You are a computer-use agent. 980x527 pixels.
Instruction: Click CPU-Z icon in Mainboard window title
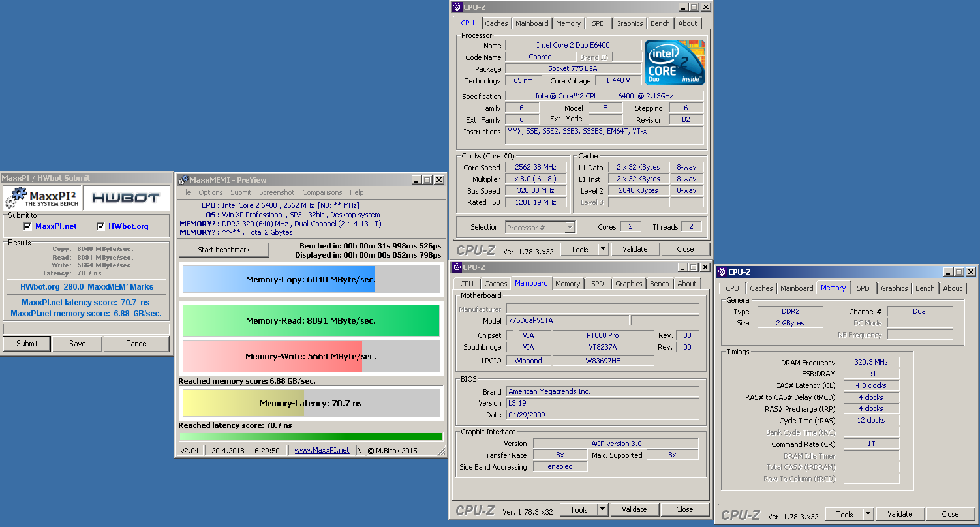click(x=457, y=267)
